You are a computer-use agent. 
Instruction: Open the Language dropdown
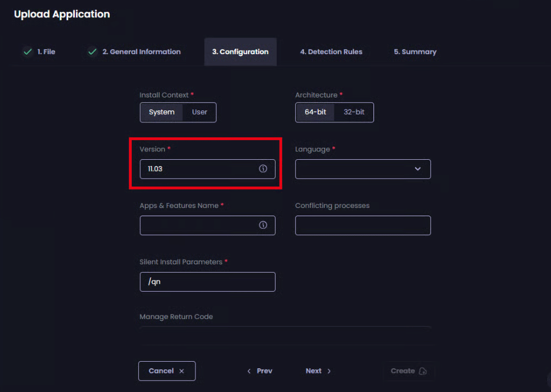[x=363, y=169]
